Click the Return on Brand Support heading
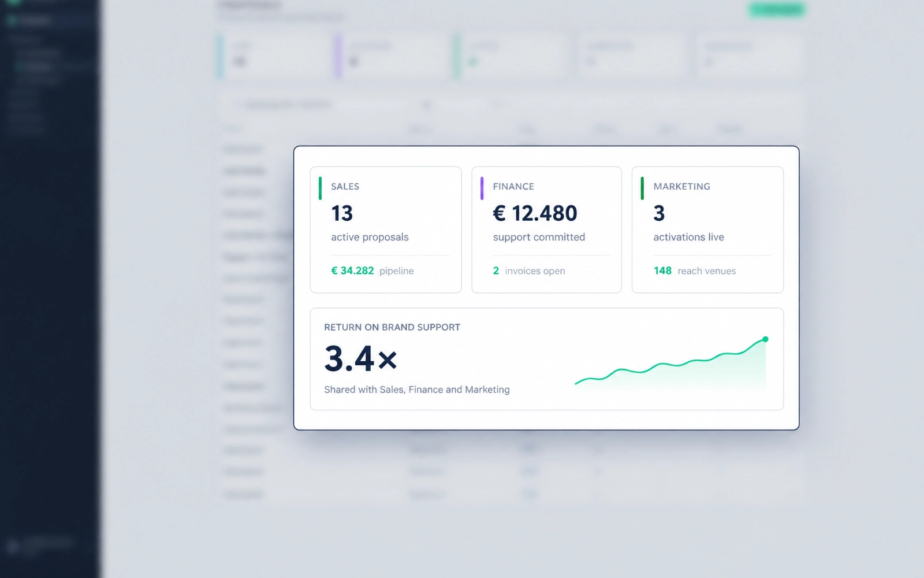 [x=392, y=327]
